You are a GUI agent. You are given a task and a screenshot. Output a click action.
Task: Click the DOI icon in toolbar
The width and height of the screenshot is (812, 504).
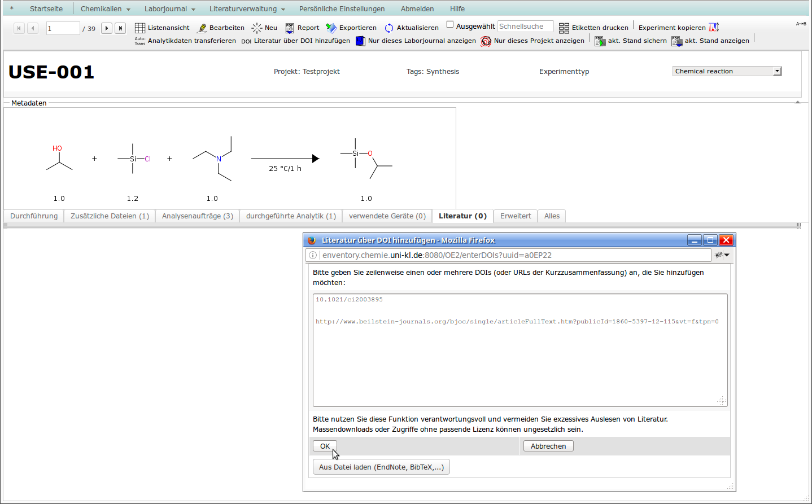tap(246, 41)
